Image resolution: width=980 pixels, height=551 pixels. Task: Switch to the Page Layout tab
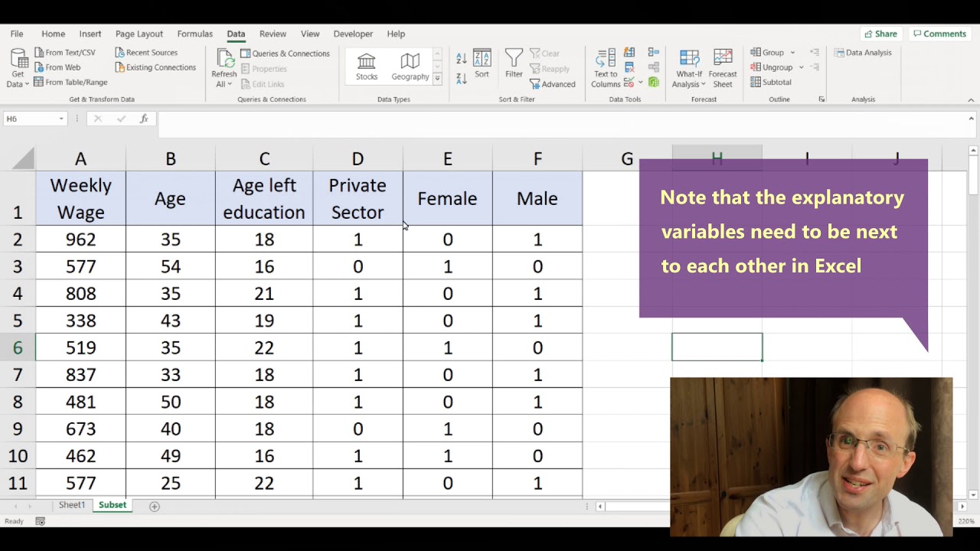tap(139, 34)
